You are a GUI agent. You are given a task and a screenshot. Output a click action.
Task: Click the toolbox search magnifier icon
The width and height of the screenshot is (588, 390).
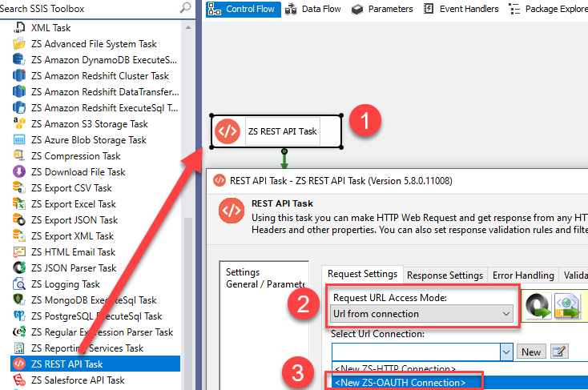click(x=186, y=8)
